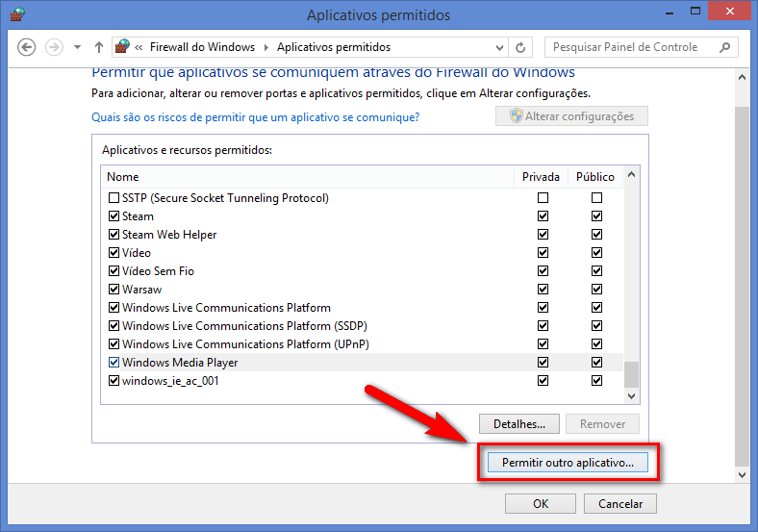Maximize the Aplicativos permitidos window
Screen dimensions: 758x532
[695, 12]
